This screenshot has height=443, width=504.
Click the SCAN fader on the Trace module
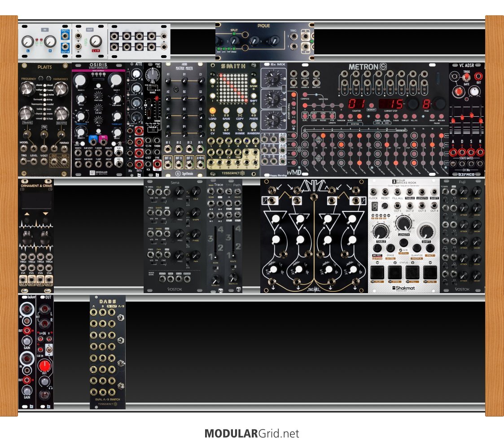pyautogui.click(x=215, y=257)
